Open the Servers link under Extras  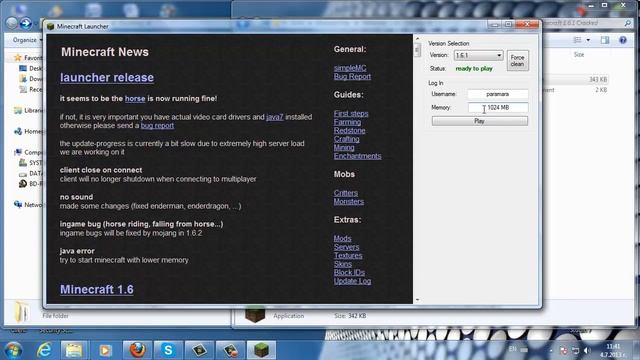pyautogui.click(x=347, y=247)
